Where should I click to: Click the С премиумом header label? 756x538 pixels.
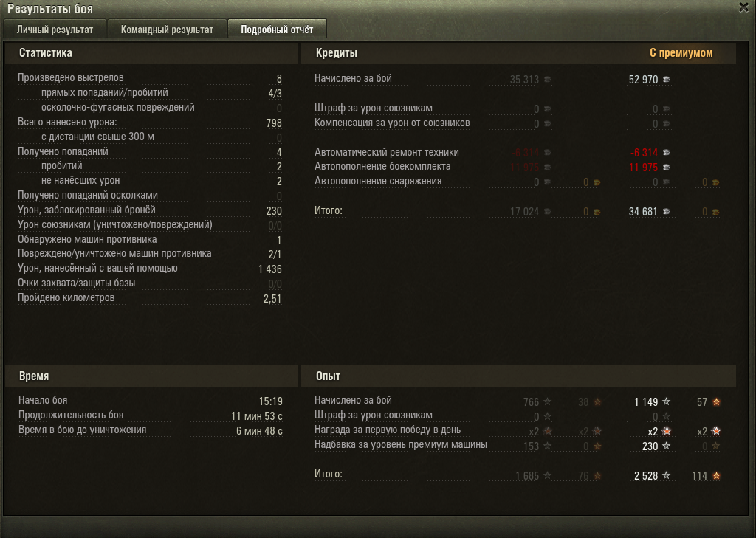click(681, 53)
